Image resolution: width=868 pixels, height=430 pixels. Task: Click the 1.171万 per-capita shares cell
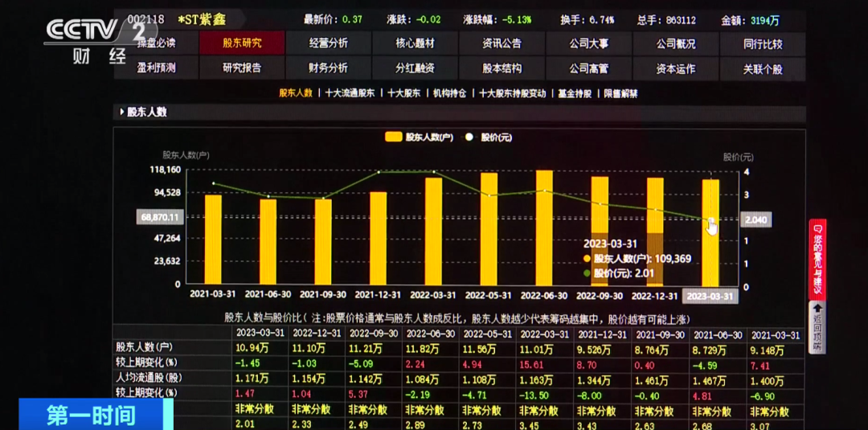(252, 379)
